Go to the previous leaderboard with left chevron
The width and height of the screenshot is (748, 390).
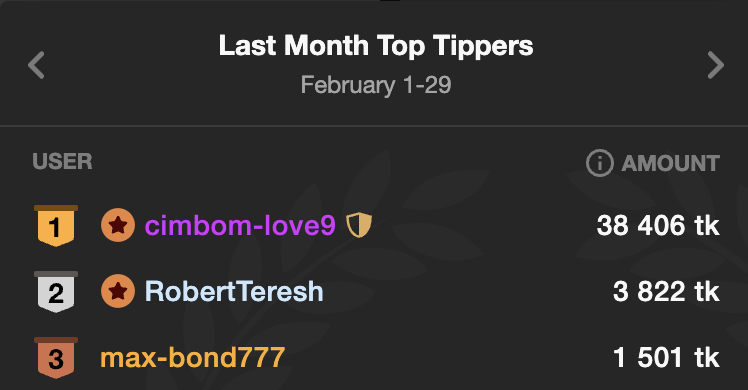[36, 65]
